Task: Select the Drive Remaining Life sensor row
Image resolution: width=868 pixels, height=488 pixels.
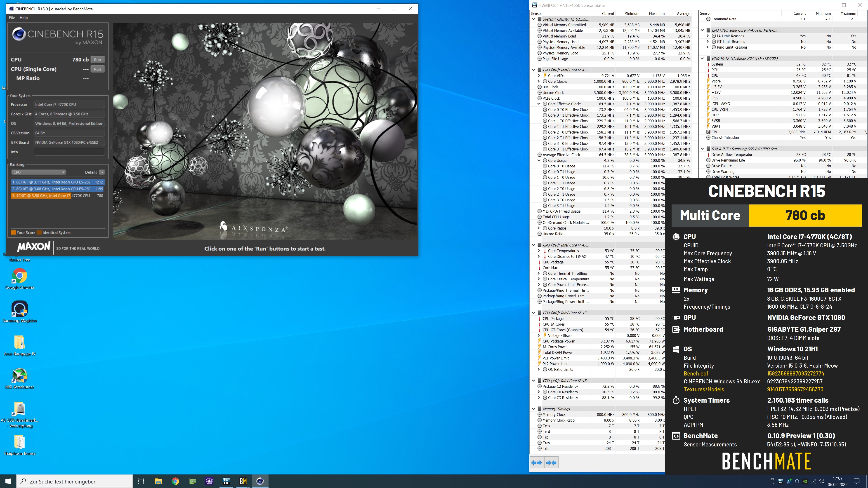Action: [783, 160]
